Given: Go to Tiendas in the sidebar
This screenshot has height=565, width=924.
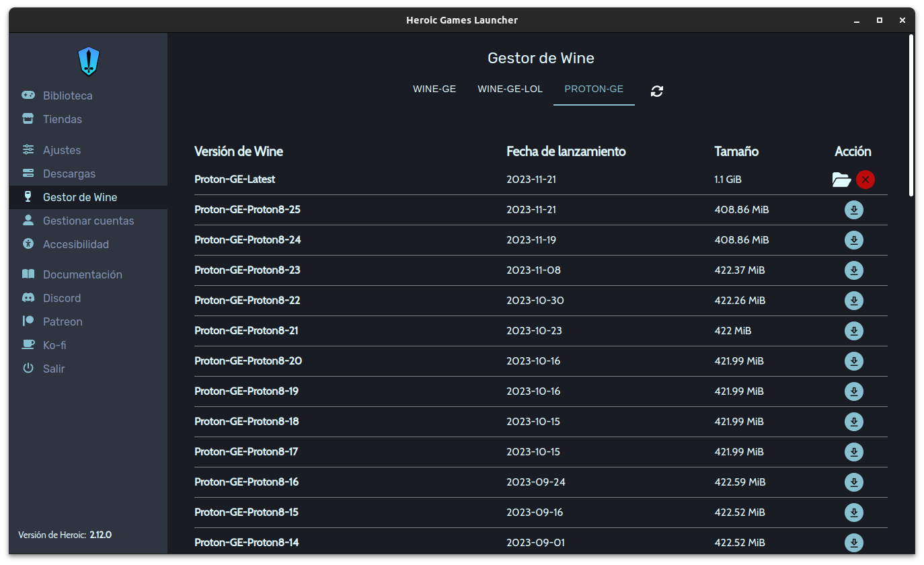Looking at the screenshot, I should tap(62, 119).
